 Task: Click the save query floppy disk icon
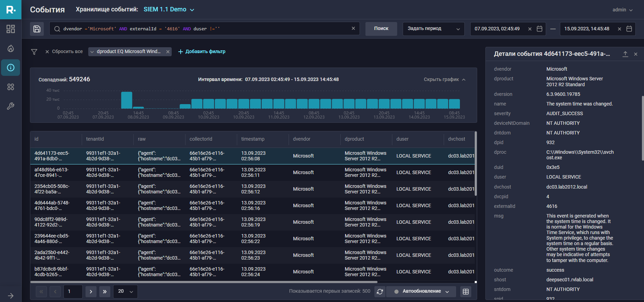click(x=37, y=29)
